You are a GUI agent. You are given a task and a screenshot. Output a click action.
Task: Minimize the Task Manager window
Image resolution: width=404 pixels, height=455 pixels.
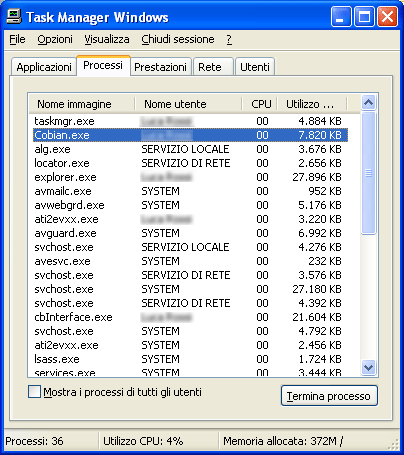coord(341,17)
